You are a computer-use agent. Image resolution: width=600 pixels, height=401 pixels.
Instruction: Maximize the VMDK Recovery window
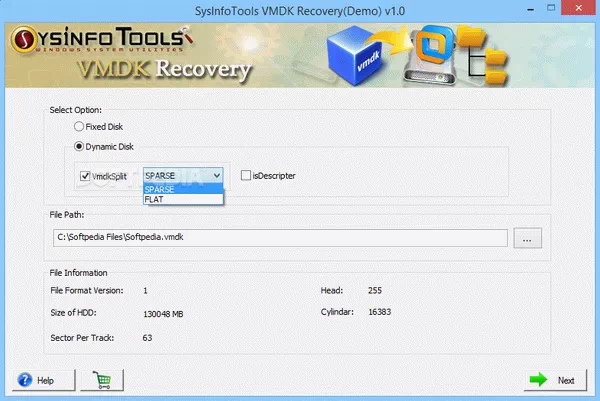coord(551,8)
